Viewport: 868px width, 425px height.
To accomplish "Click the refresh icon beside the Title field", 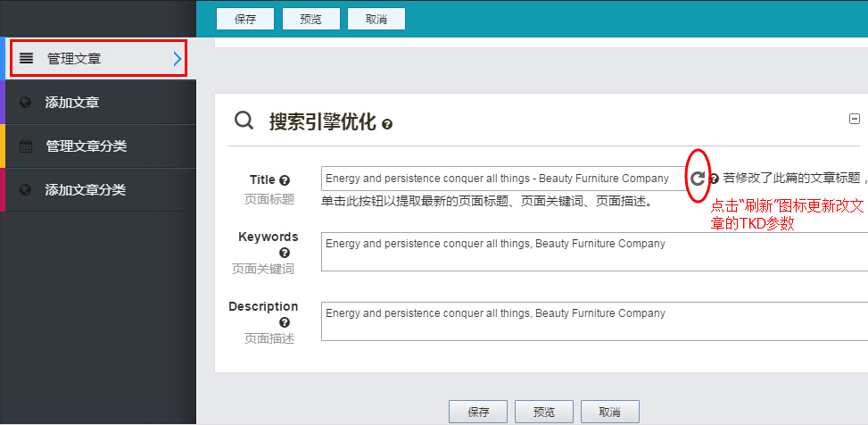I will pos(698,178).
